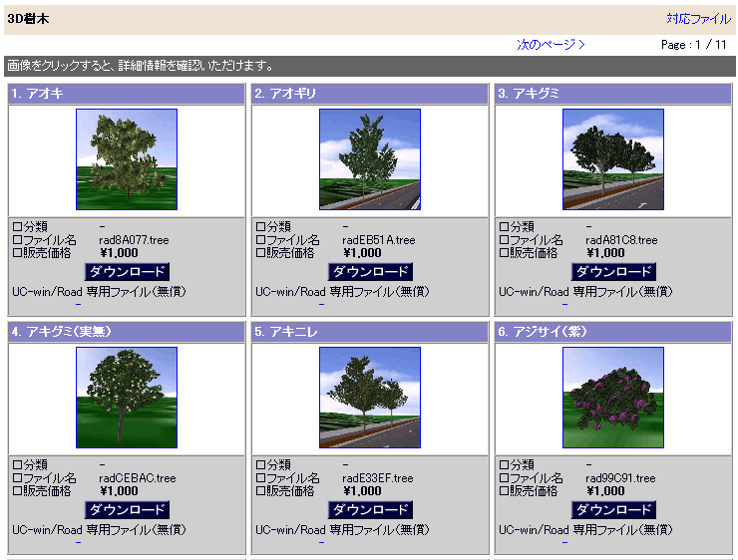
Task: Select the file name rad8A077.tree
Action: pos(134,240)
